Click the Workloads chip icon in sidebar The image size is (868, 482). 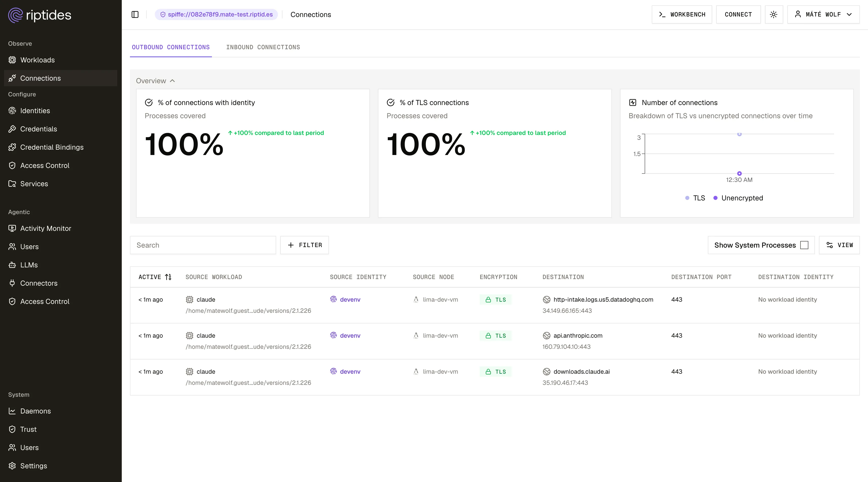[12, 60]
